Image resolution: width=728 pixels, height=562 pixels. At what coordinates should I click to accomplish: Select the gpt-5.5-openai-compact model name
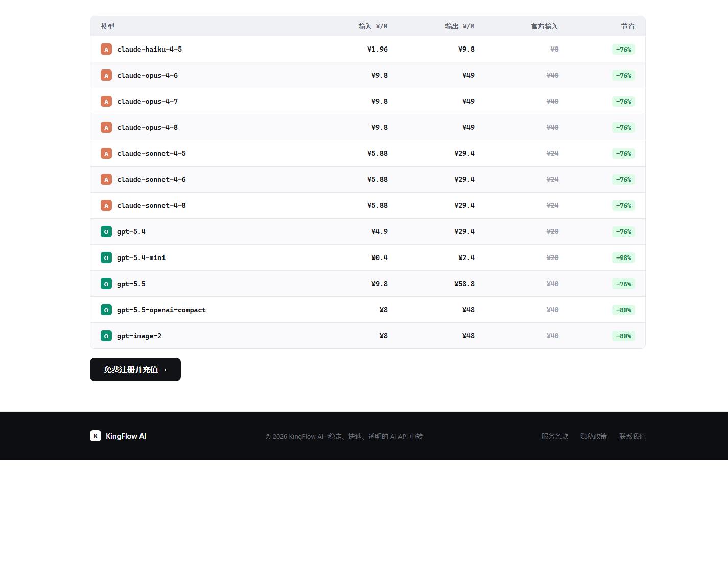point(161,310)
